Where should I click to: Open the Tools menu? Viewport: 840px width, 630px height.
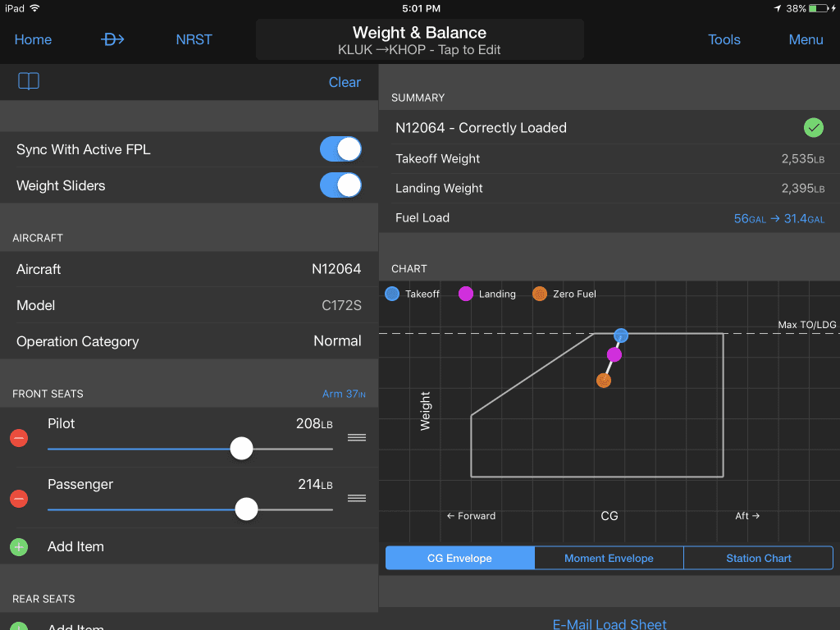click(x=724, y=39)
